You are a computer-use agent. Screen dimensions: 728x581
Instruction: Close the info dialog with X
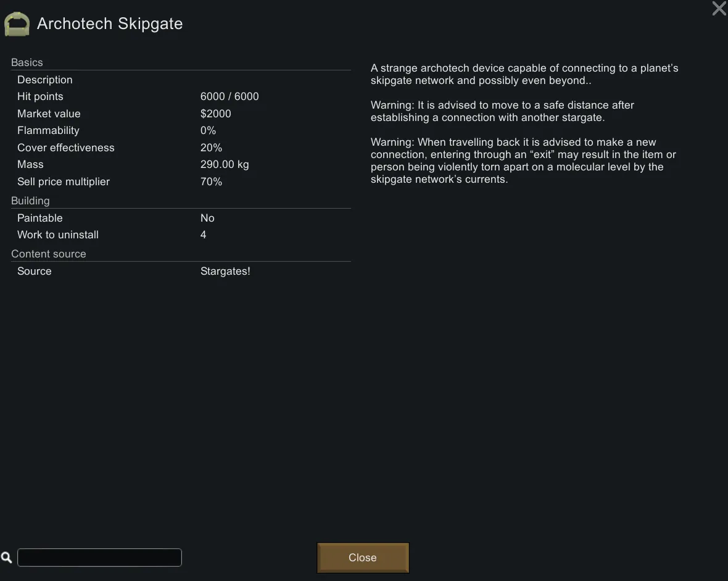(719, 9)
